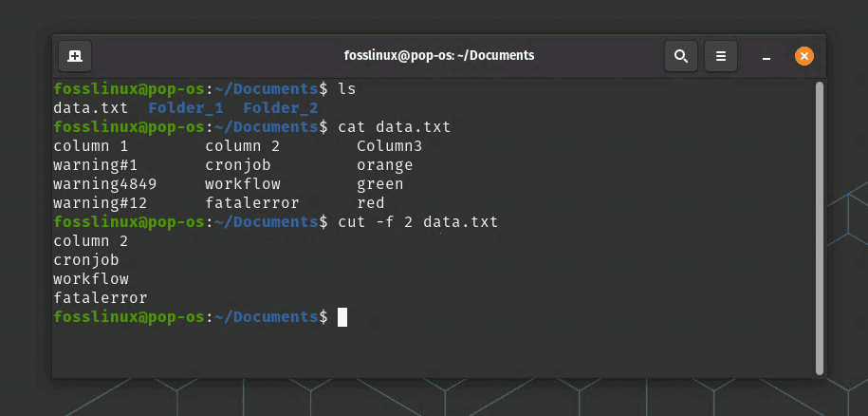
Task: Place cursor at the blinking terminal cursor block
Action: tap(342, 317)
